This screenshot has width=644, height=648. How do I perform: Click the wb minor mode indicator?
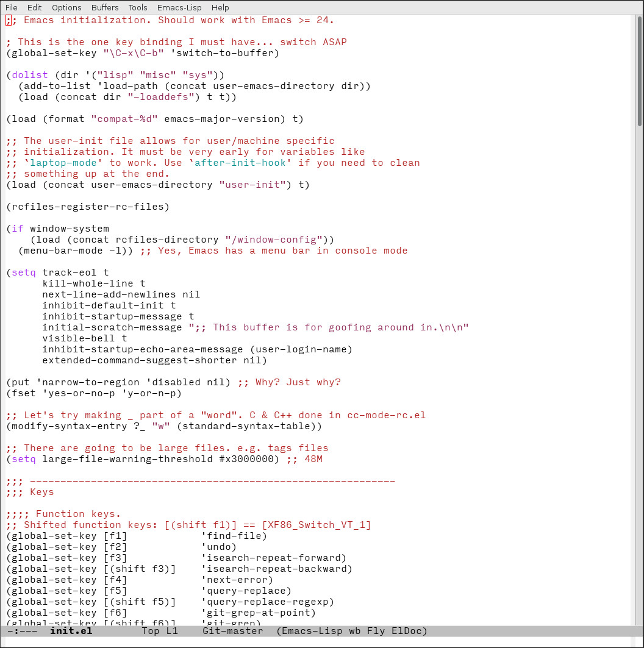click(x=355, y=631)
